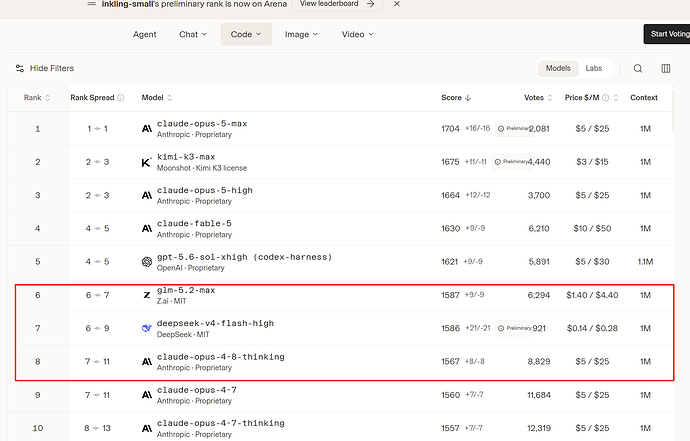Open the Code dropdown menu
The image size is (690, 441).
pos(246,34)
